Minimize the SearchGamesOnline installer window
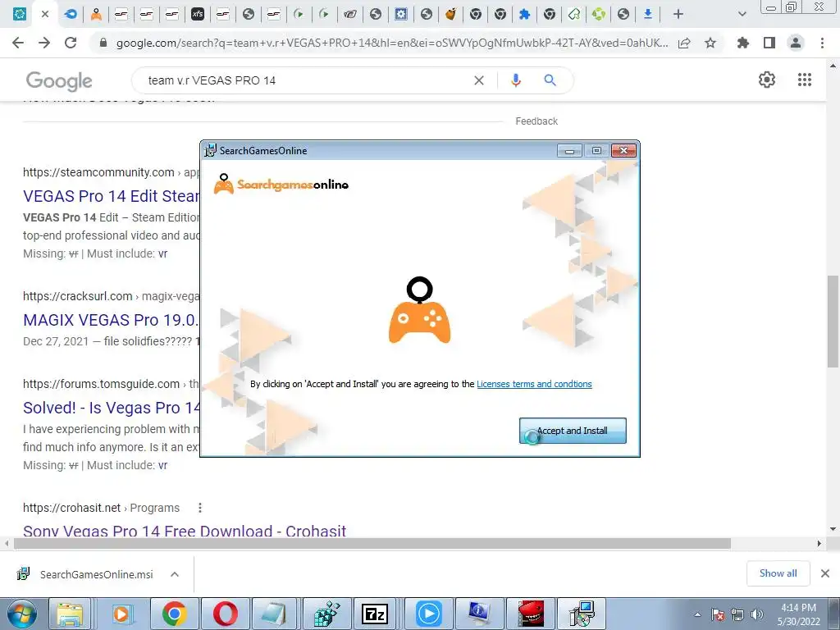840x630 pixels. 569,151
